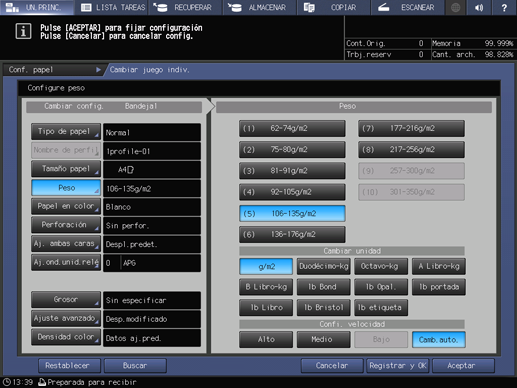Select weight (3) 81-91g/m2

[292, 171]
